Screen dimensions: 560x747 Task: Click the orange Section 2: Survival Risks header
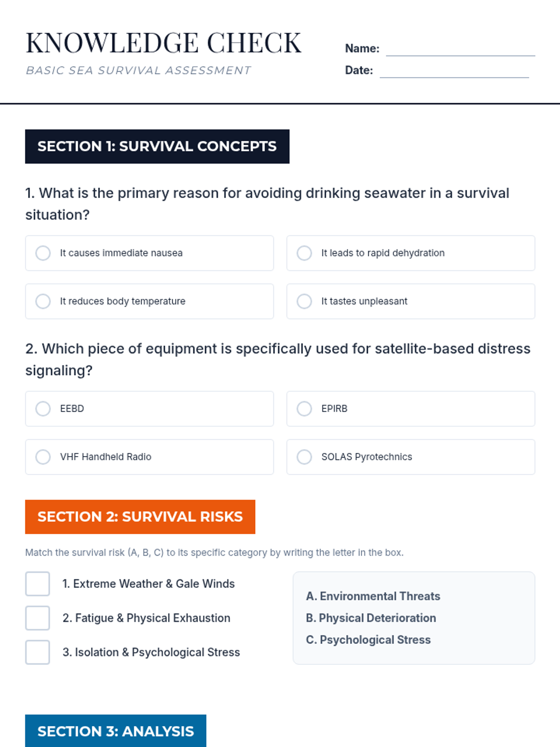point(140,517)
